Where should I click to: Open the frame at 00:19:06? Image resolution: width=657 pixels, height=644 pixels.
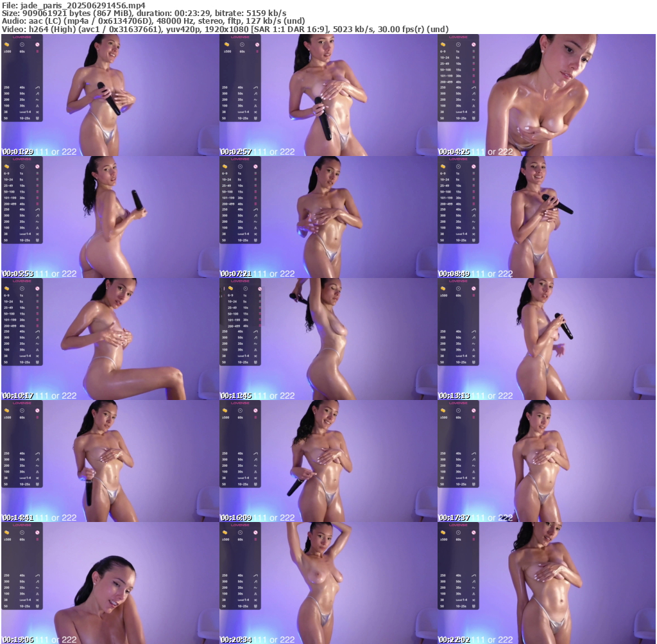pyautogui.click(x=110, y=583)
